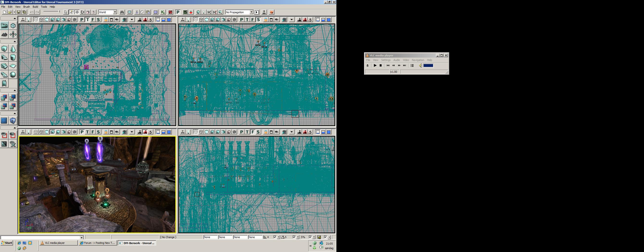Build a Cone brush
Screen dimensions: 644x252
point(13,49)
